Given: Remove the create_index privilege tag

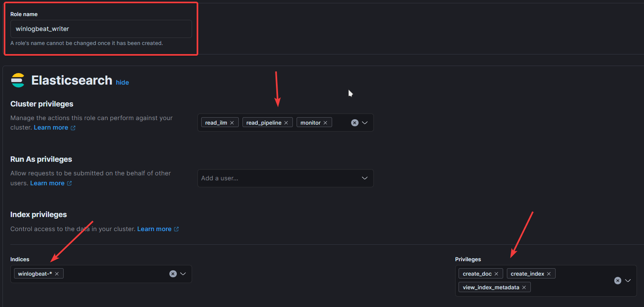Looking at the screenshot, I should click(x=549, y=274).
